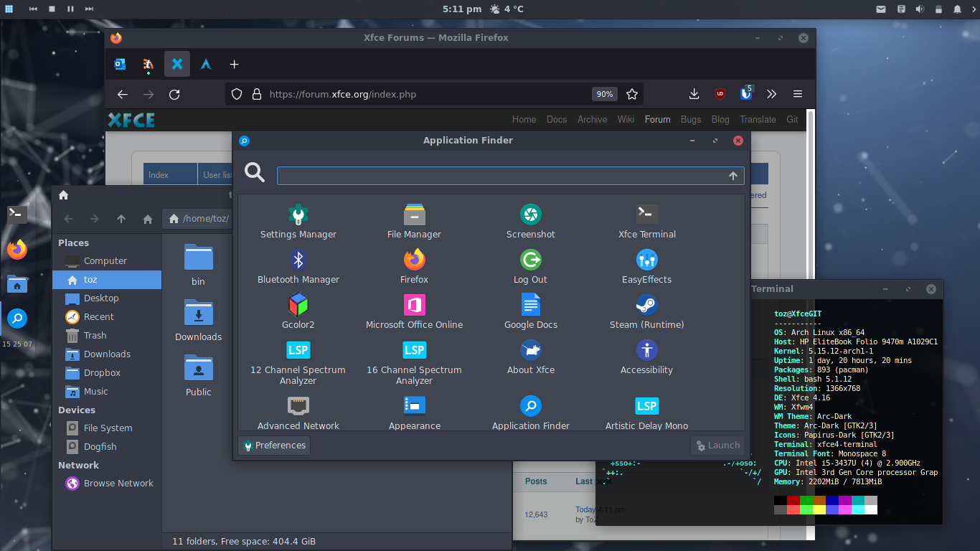Launch Bluetooth Manager from the finder
Screen dimensions: 980x551
pos(298,267)
